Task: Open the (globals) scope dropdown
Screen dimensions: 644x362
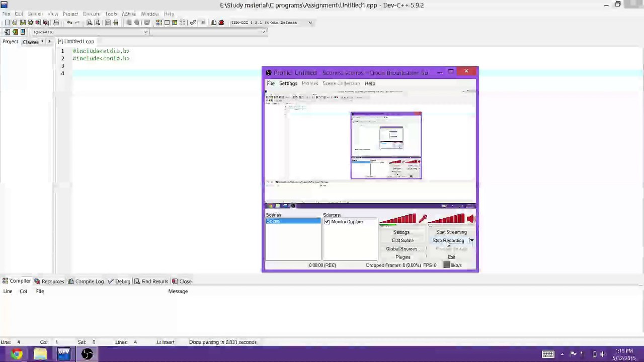Action: pyautogui.click(x=146, y=32)
